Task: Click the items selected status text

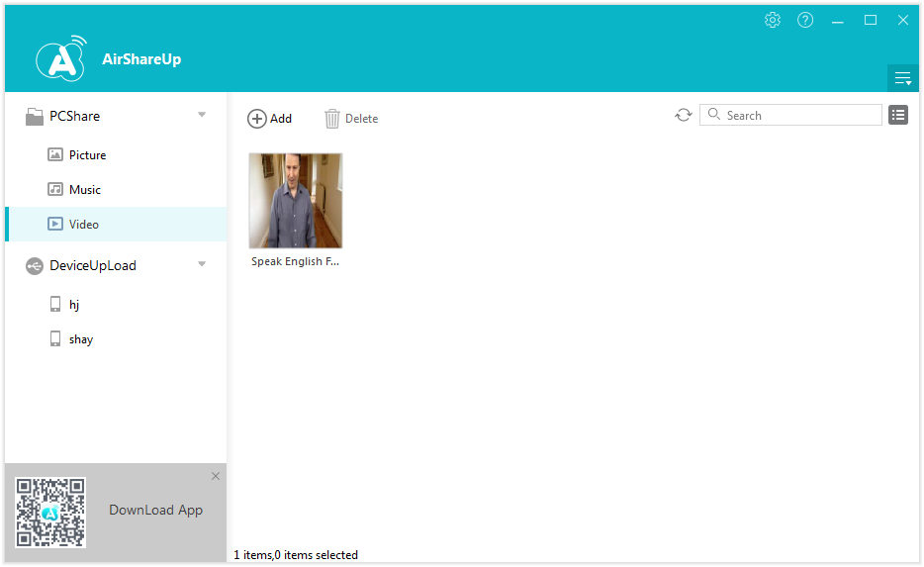Action: [x=296, y=554]
